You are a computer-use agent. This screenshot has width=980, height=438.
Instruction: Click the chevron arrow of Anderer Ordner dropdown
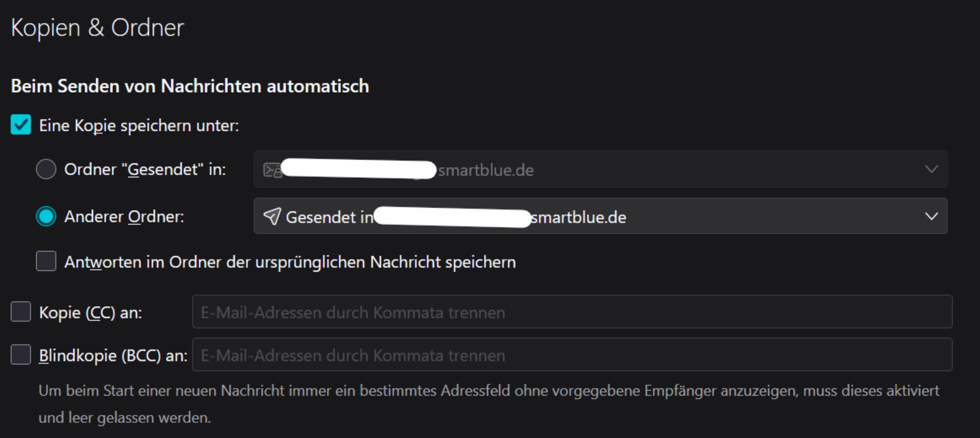(931, 217)
